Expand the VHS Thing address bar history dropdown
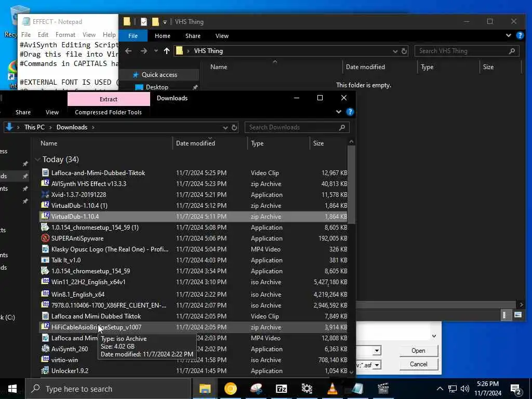The image size is (532, 399). click(x=395, y=51)
